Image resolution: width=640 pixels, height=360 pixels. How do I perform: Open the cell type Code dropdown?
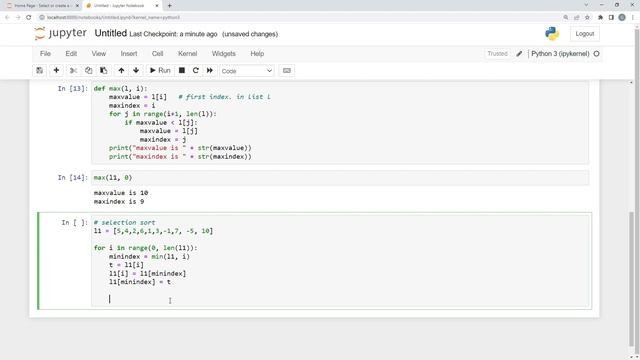247,71
